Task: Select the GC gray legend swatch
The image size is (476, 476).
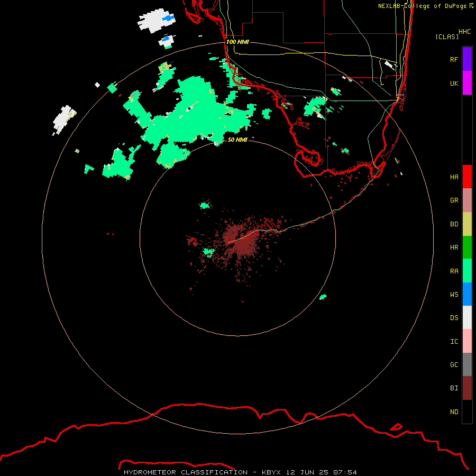Action: point(467,364)
